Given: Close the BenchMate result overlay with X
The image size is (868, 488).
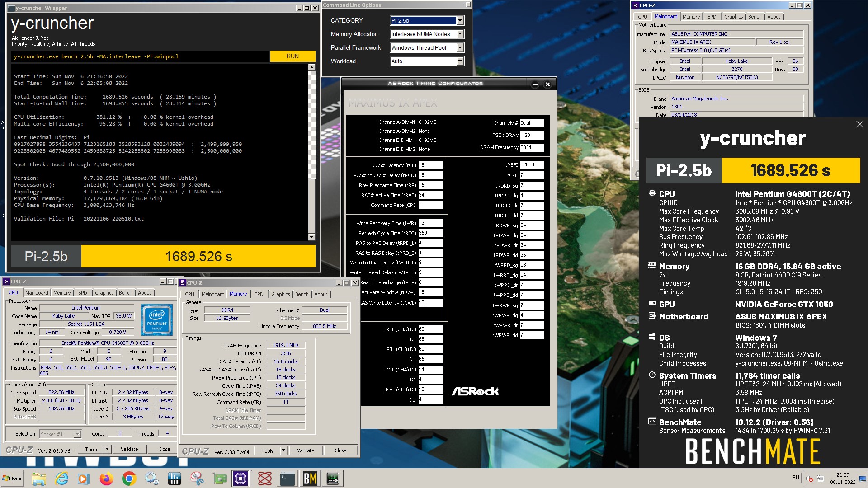Looking at the screenshot, I should click(x=859, y=124).
